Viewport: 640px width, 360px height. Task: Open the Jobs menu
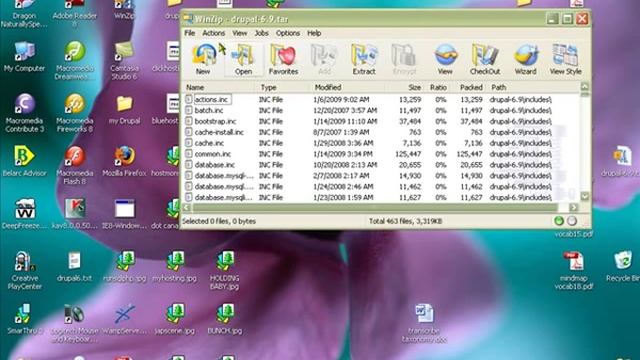pos(261,33)
